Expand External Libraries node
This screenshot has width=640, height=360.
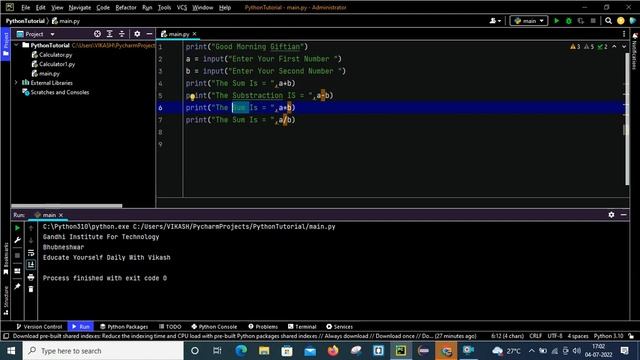(16, 82)
